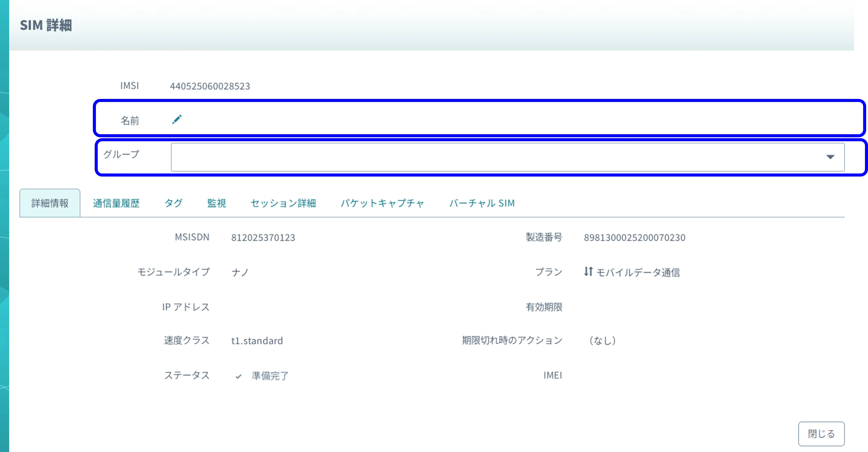Click the 準備完了 status text
Screen dimensions: 868x452
[270, 376]
